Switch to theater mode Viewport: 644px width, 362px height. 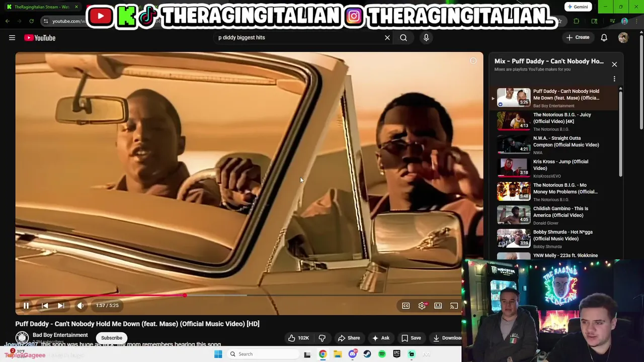pyautogui.click(x=438, y=306)
